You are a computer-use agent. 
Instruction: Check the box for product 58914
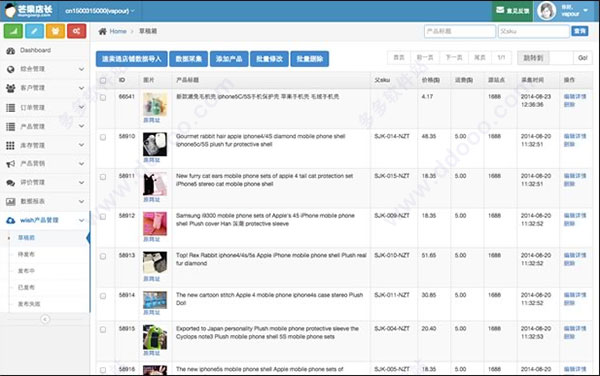tap(103, 296)
